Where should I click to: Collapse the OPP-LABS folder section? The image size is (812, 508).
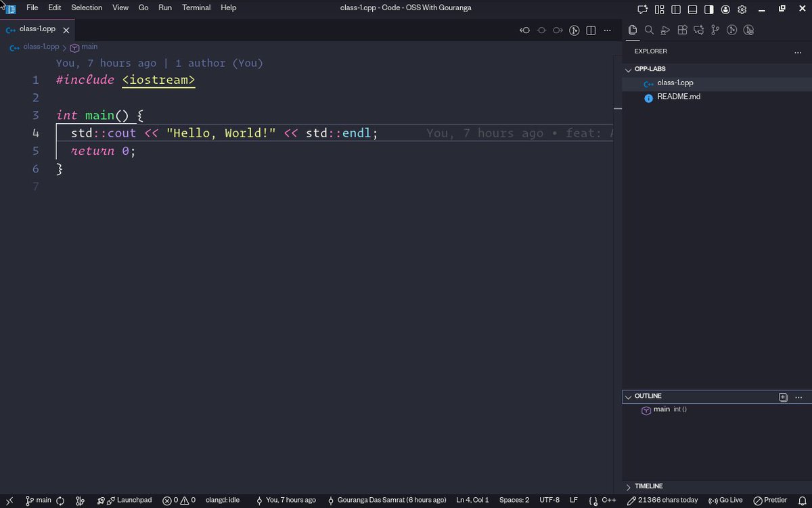[717, 69]
